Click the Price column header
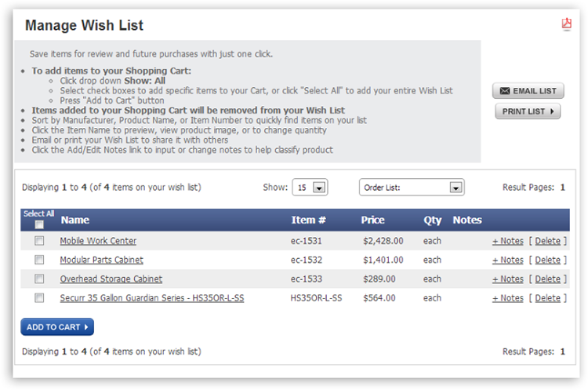 pos(372,220)
